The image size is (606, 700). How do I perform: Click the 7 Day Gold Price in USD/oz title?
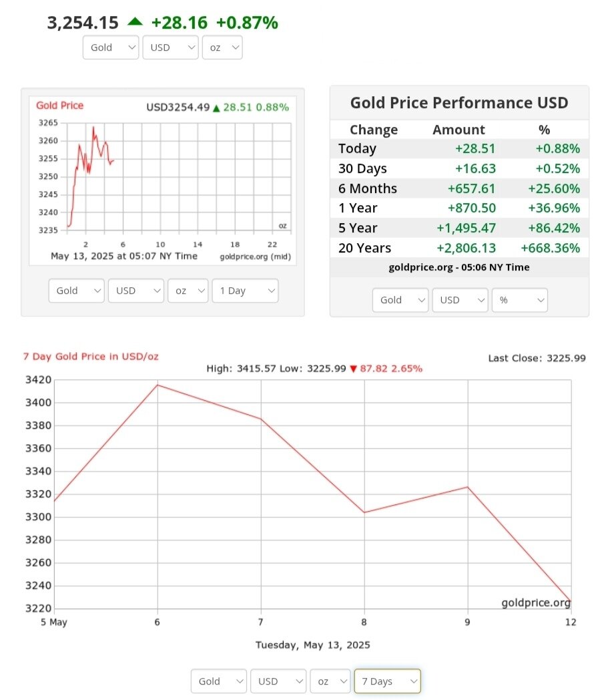[x=91, y=356]
